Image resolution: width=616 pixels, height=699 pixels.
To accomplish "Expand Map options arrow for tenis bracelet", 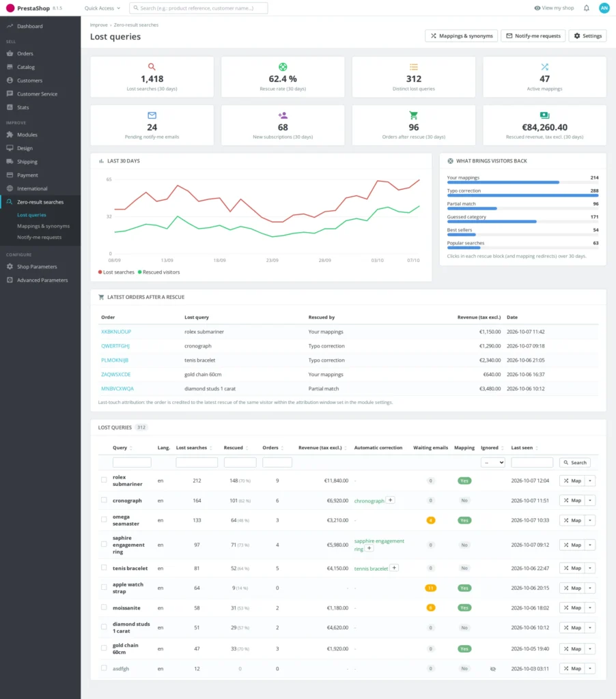I will [590, 568].
